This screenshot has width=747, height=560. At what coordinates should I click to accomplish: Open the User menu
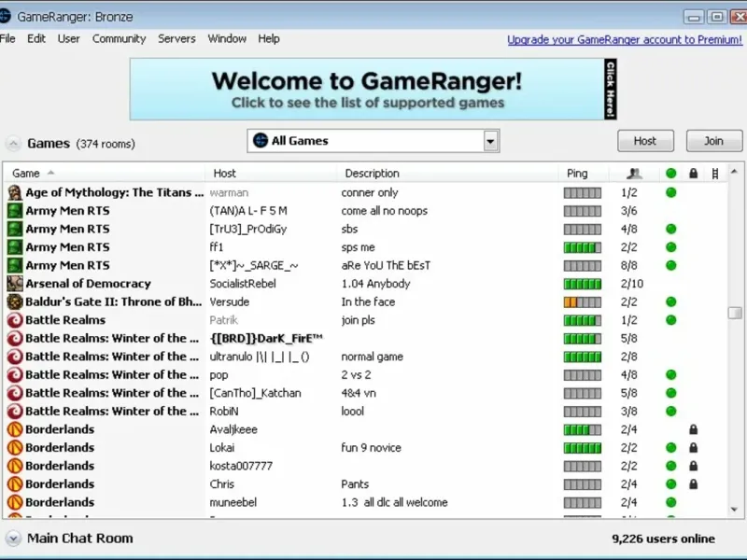68,38
